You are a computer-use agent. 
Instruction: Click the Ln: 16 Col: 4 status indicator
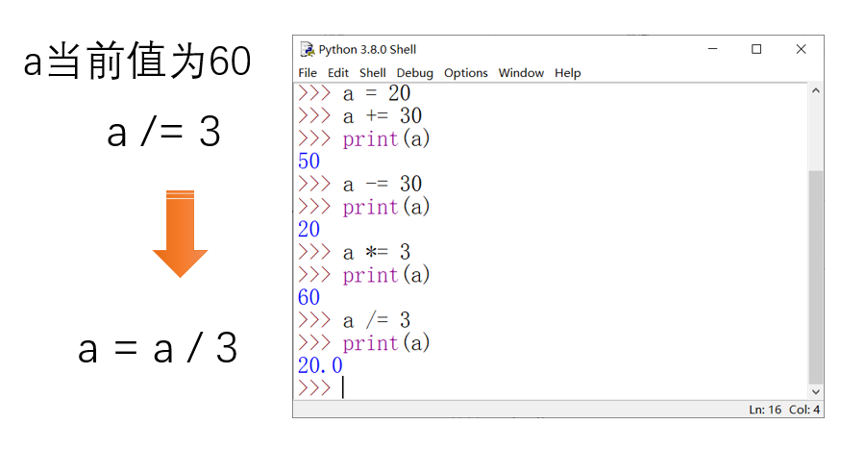(x=784, y=410)
